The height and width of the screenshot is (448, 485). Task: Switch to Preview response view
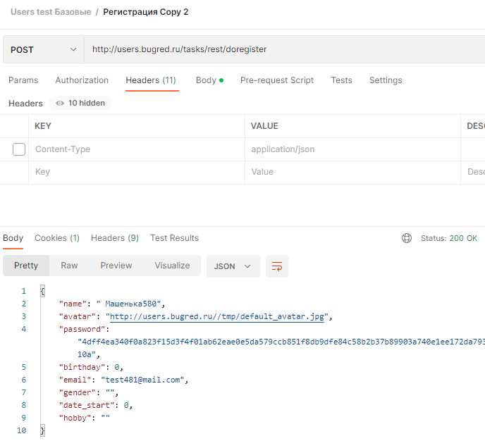pos(116,266)
